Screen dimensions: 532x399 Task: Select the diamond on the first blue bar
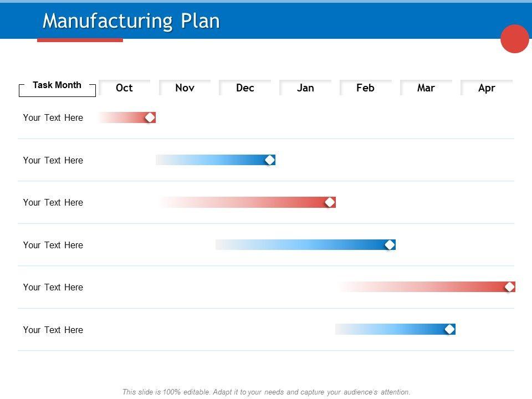coord(270,160)
